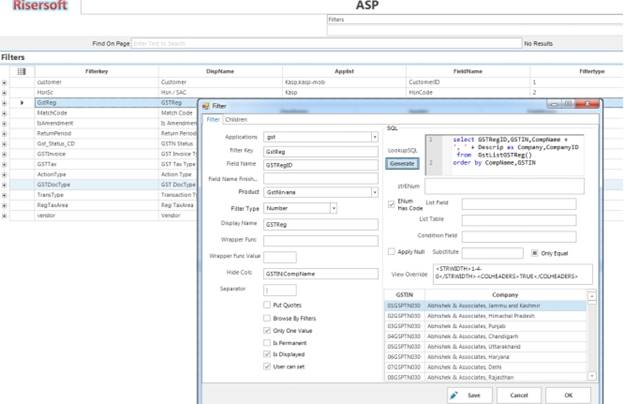This screenshot has width=624, height=404.
Task: Expand the IsAmendment row
Action: [4, 123]
